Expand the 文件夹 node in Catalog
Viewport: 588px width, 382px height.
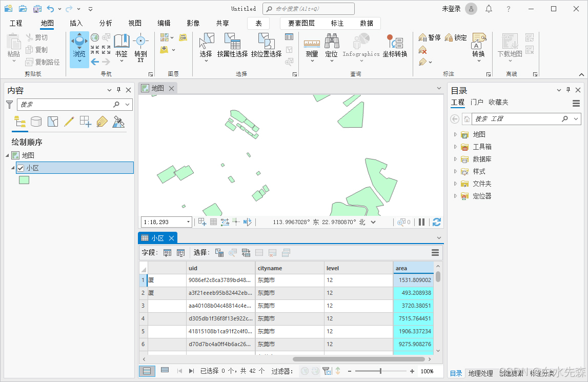(x=455, y=184)
